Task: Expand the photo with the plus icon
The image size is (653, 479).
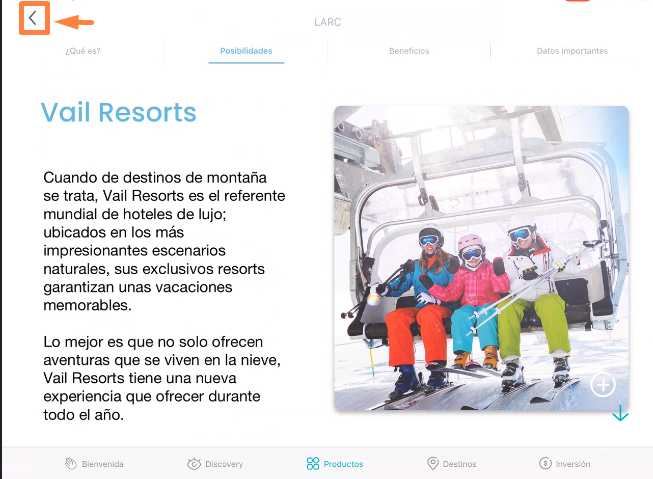Action: pyautogui.click(x=603, y=384)
